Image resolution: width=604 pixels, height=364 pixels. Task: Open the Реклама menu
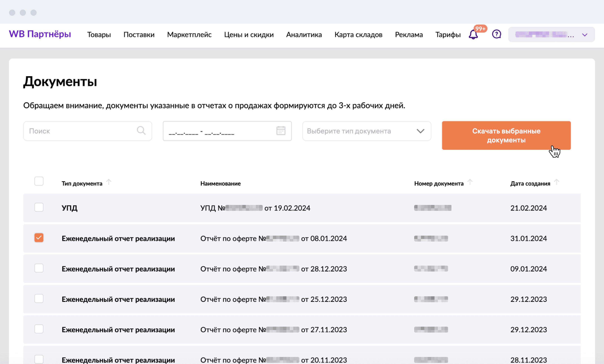[409, 35]
